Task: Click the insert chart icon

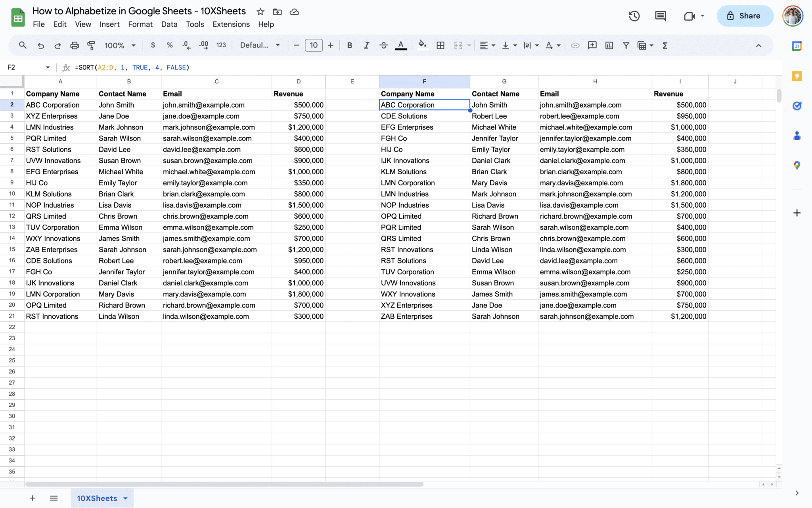Action: point(609,45)
